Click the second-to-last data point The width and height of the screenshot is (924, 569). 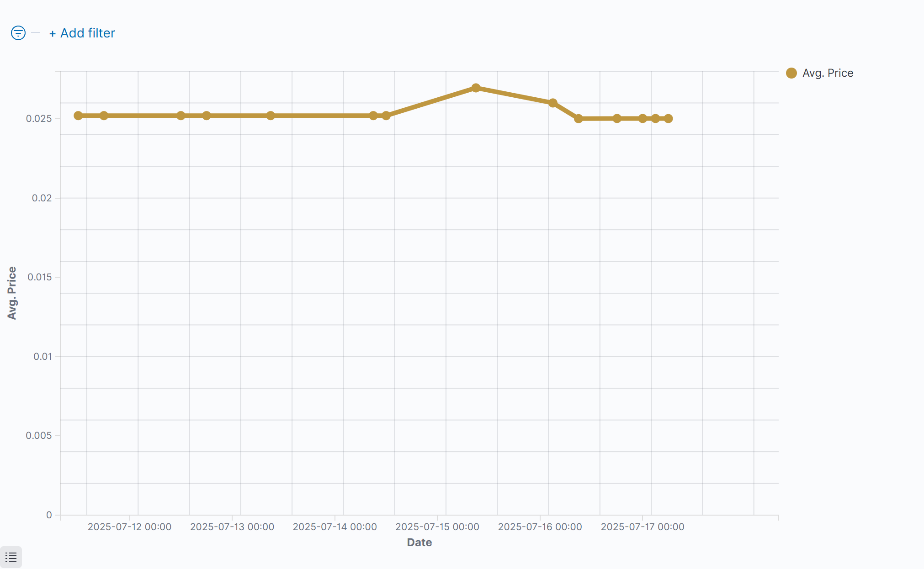pyautogui.click(x=655, y=118)
